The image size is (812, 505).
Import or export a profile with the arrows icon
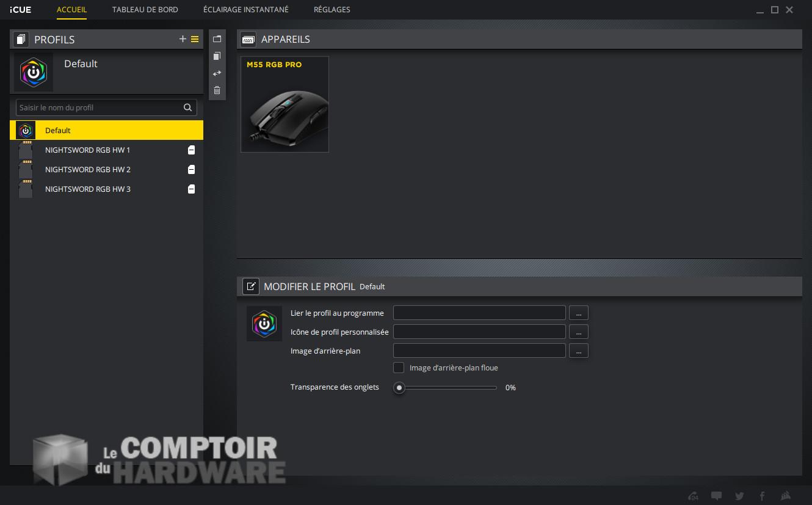[x=217, y=73]
